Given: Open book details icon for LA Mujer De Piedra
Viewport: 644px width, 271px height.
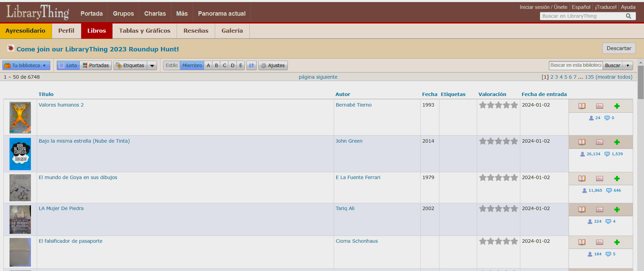Looking at the screenshot, I should (x=582, y=209).
